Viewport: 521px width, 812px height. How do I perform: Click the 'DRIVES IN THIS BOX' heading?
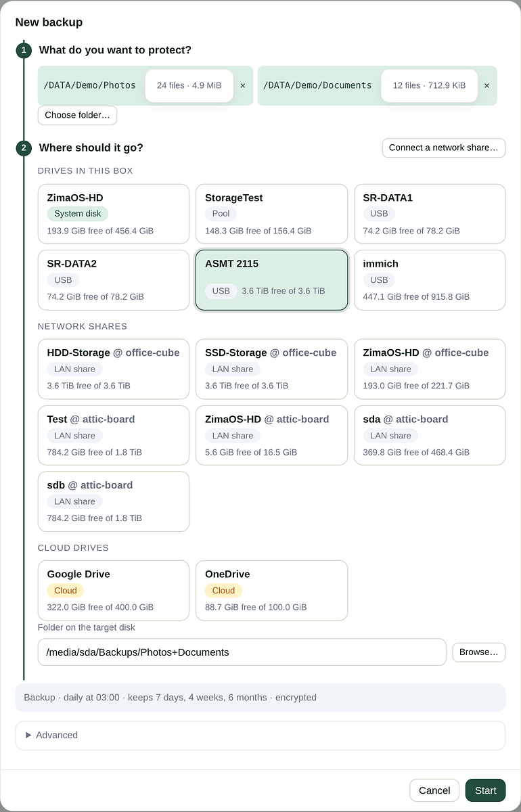[x=85, y=171]
